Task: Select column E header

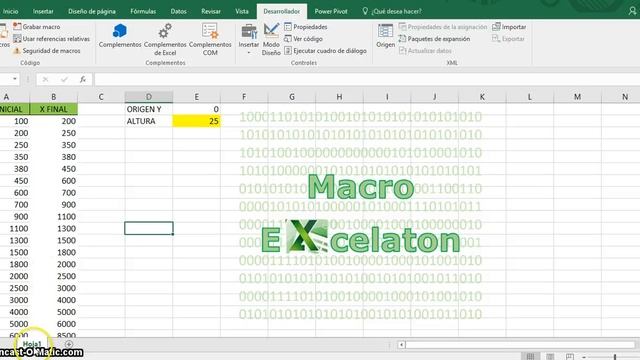Action: tap(196, 97)
